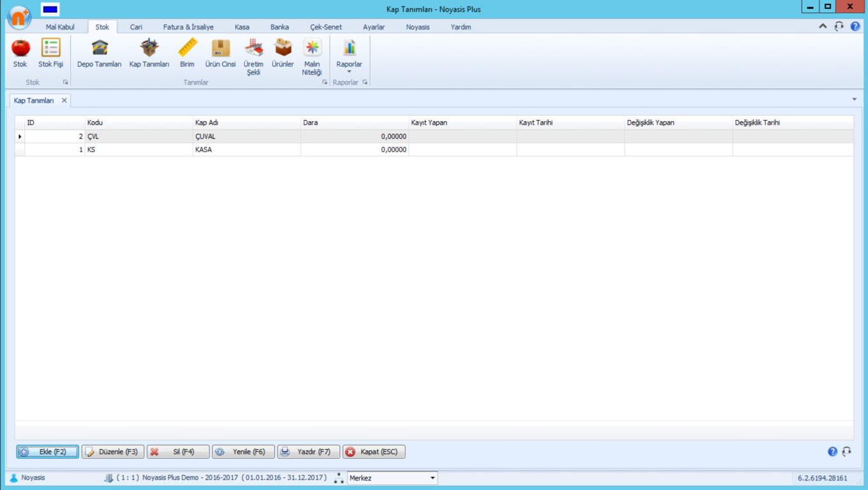Expand the Raporlar group dialog launcher

[365, 82]
